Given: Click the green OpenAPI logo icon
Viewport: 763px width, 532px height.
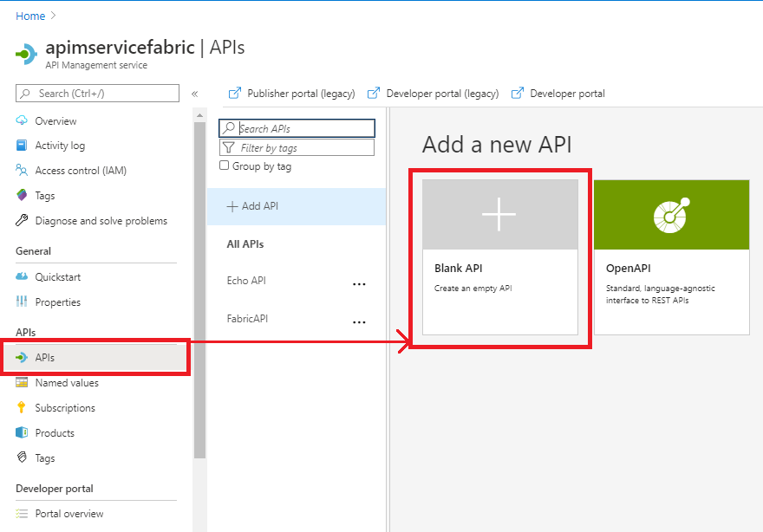Looking at the screenshot, I should pyautogui.click(x=671, y=215).
